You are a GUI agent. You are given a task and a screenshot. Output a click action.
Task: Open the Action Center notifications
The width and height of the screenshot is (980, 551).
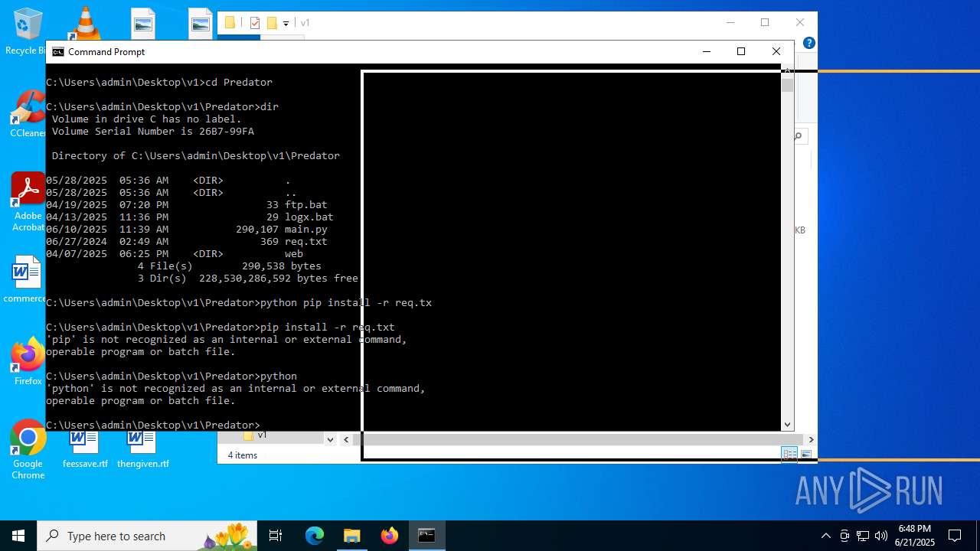955,536
